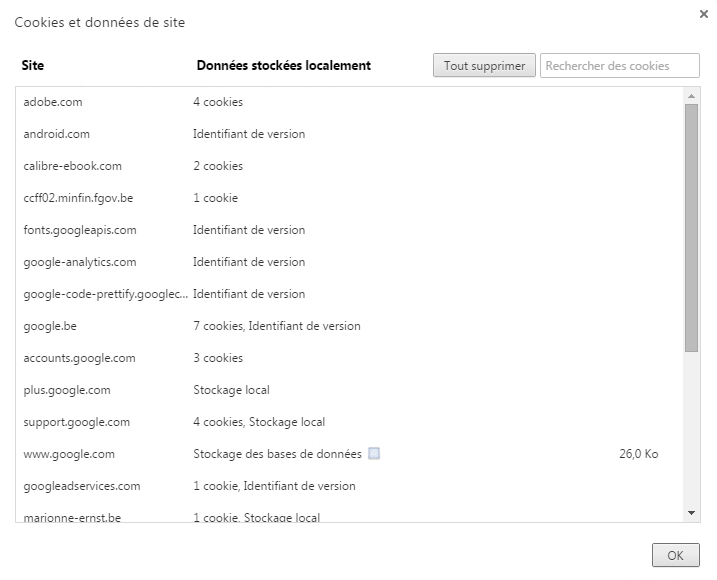Focus the Rechercher des cookies search field
This screenshot has width=717, height=580.
(x=620, y=65)
